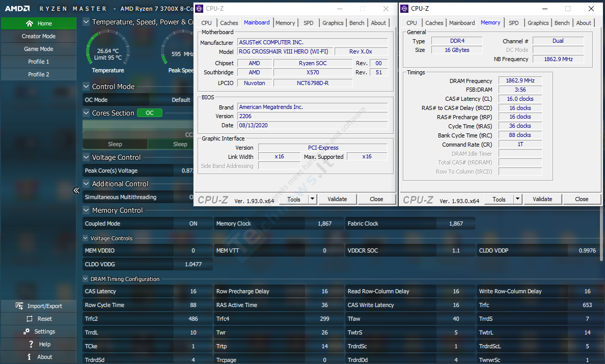Image resolution: width=605 pixels, height=364 pixels.
Task: Click Tools button in Memory CPU-Z window
Action: click(499, 199)
